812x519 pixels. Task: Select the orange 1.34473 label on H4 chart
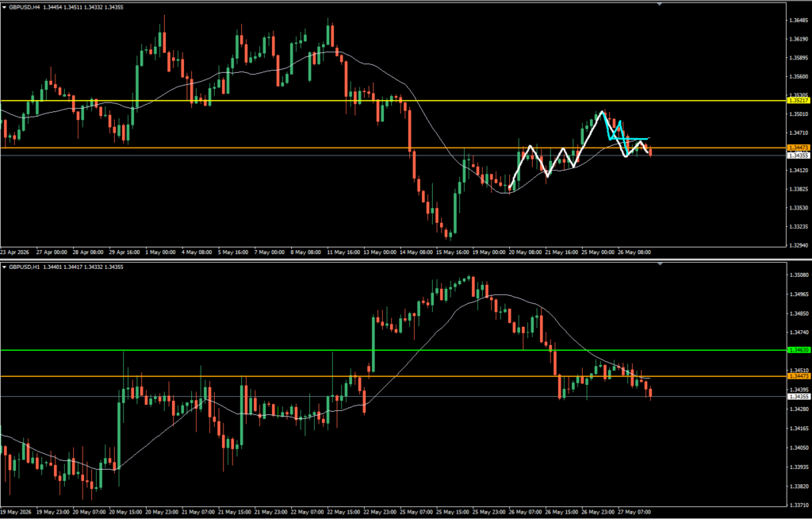798,148
